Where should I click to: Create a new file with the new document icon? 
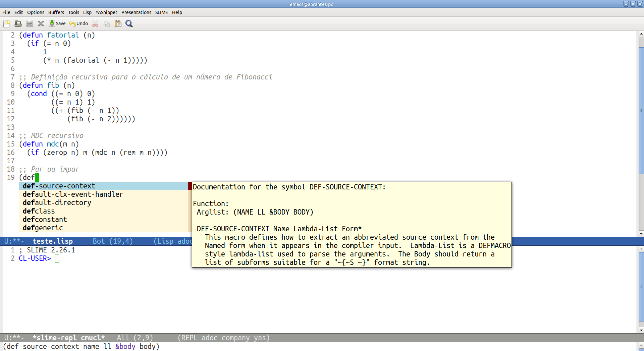(x=7, y=23)
